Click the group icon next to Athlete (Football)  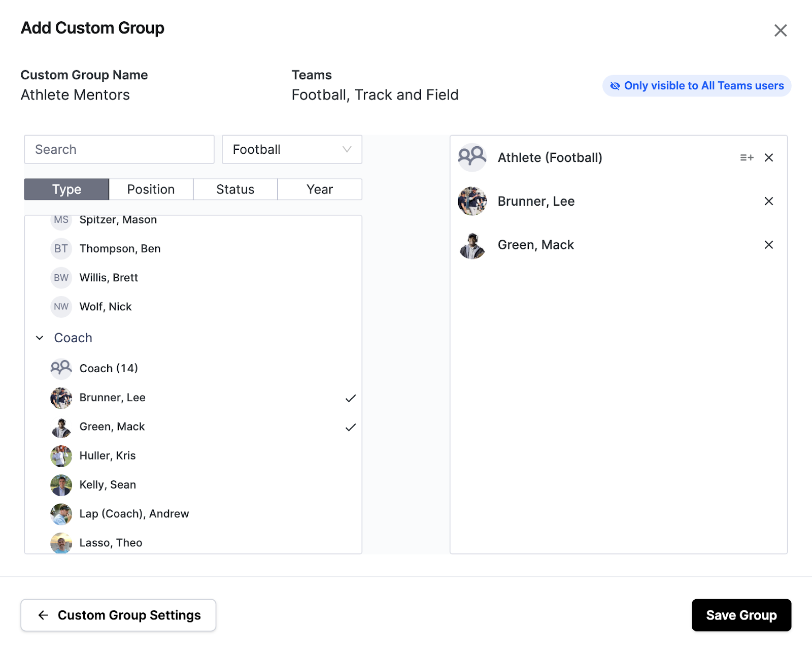click(471, 157)
